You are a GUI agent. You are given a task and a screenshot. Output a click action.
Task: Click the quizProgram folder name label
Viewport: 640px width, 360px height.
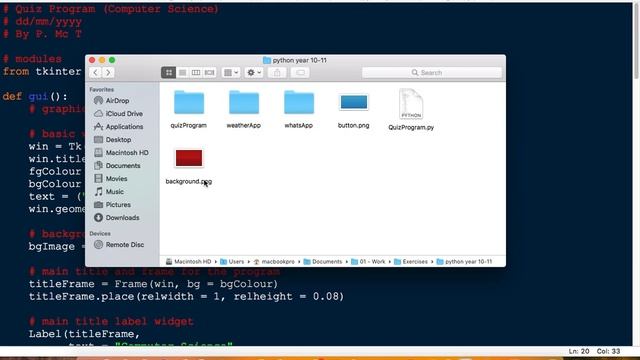click(x=189, y=125)
